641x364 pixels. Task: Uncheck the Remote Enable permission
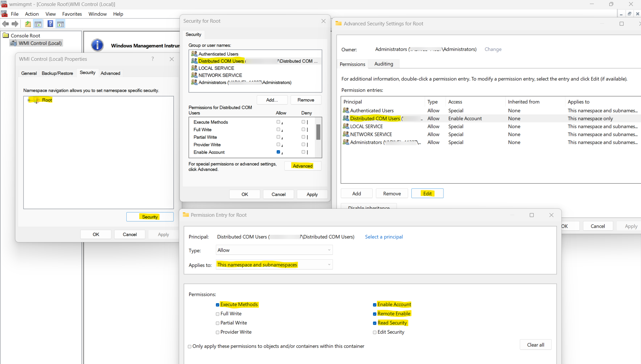375,314
